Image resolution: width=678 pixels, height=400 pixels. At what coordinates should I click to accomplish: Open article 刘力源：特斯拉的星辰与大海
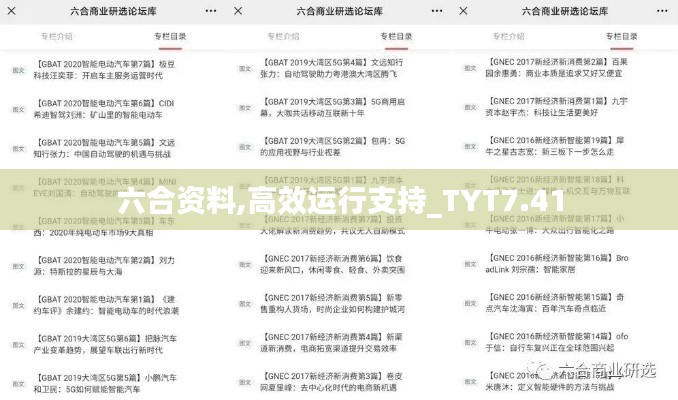(x=104, y=266)
